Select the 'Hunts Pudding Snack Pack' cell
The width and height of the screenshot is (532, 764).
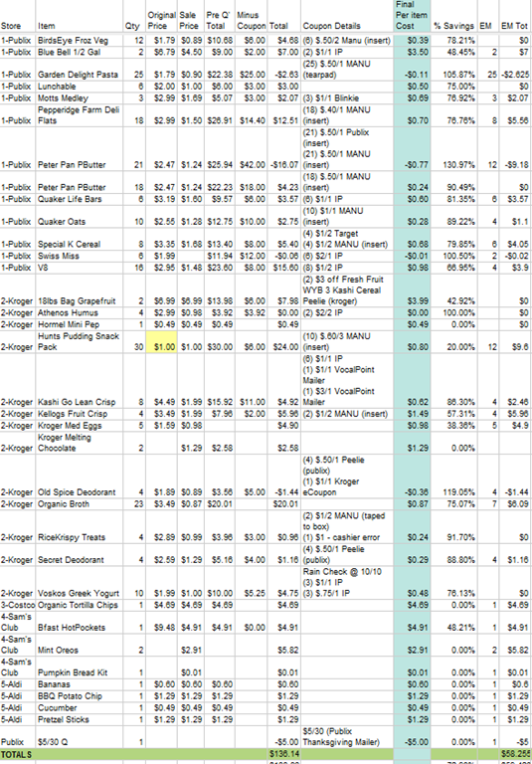[80, 342]
